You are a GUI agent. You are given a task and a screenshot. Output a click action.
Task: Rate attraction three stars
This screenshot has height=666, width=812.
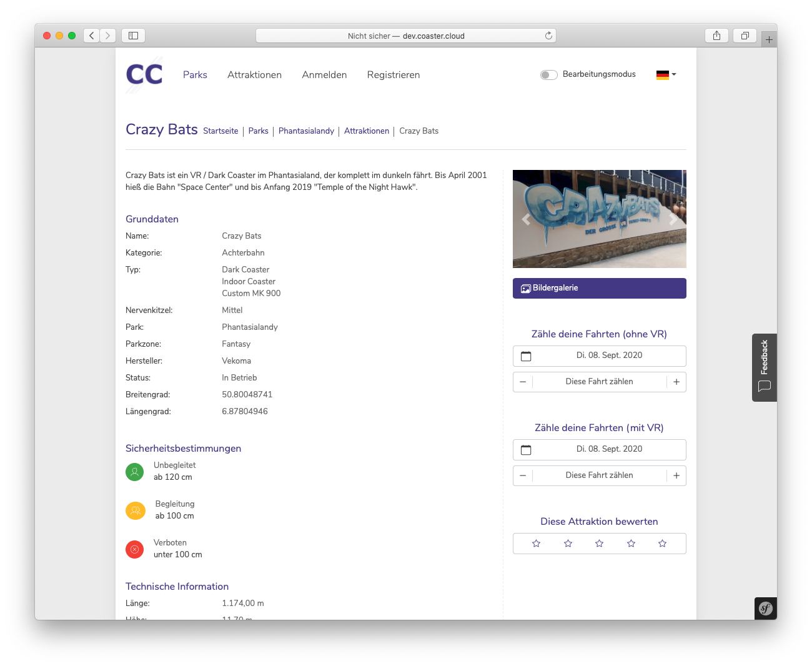pyautogui.click(x=599, y=544)
